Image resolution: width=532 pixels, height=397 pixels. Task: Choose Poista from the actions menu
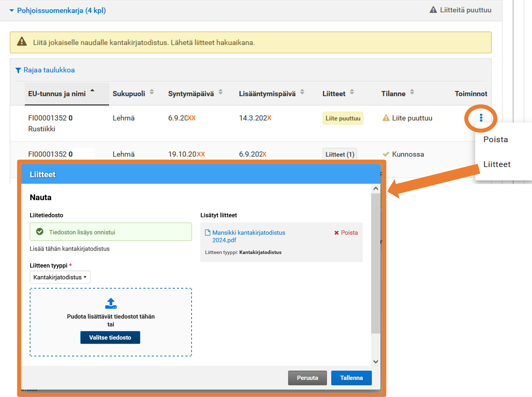click(495, 139)
